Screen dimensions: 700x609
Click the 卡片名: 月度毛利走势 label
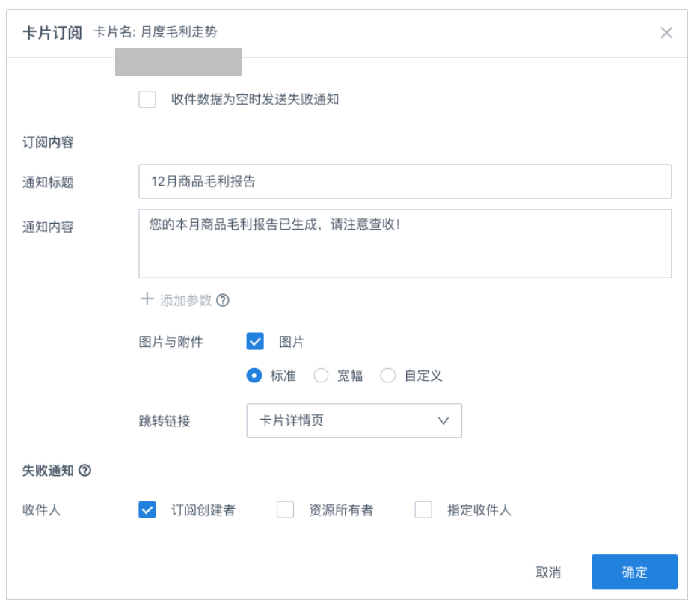click(x=156, y=32)
